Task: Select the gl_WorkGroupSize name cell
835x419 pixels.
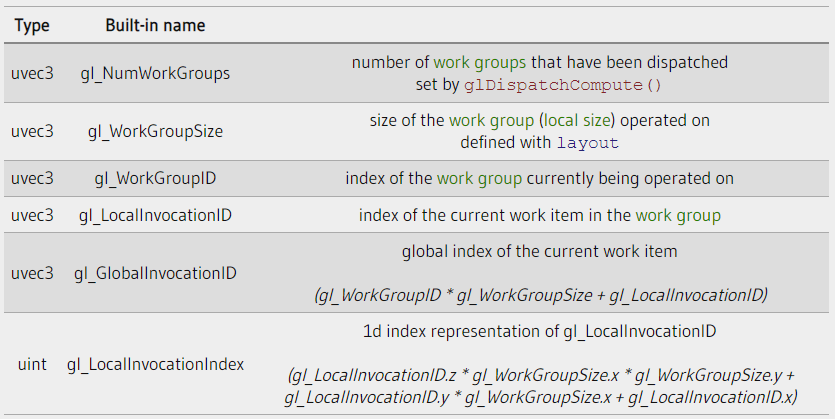Action: 155,131
